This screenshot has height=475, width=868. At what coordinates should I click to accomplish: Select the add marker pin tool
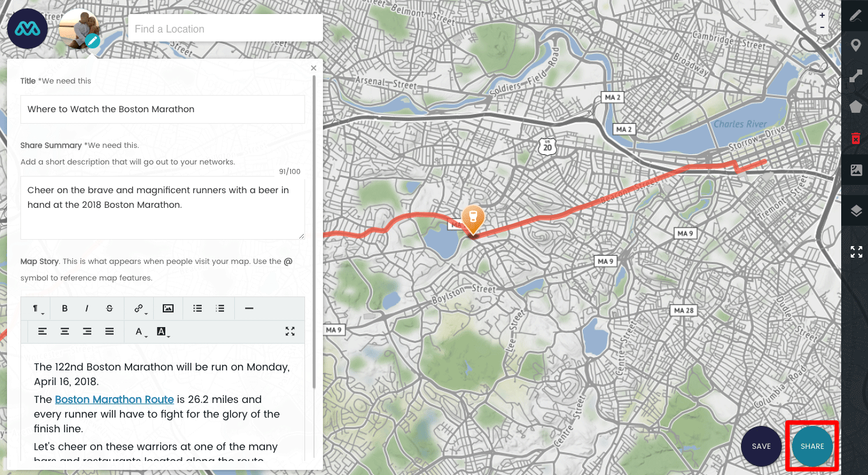(856, 46)
